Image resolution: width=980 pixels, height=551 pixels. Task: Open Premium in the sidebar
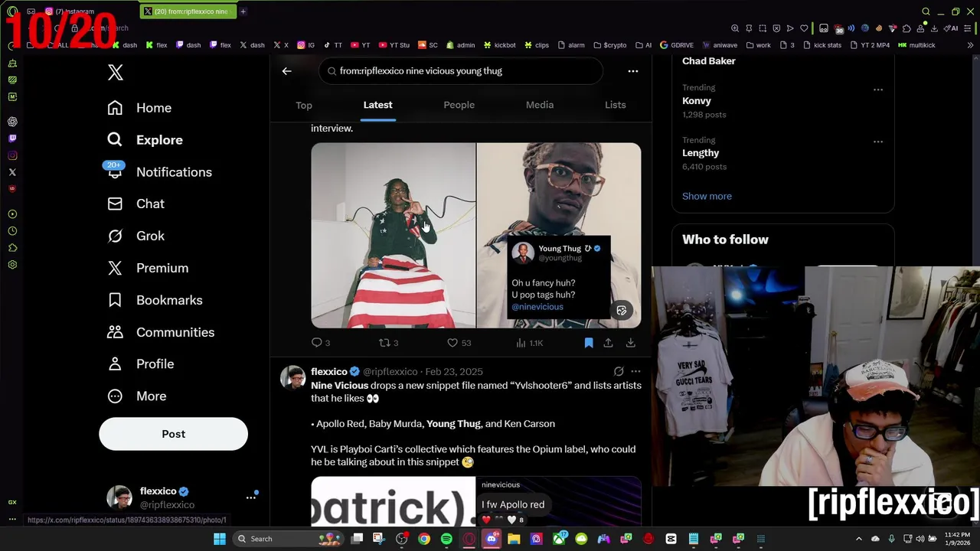tap(148, 269)
